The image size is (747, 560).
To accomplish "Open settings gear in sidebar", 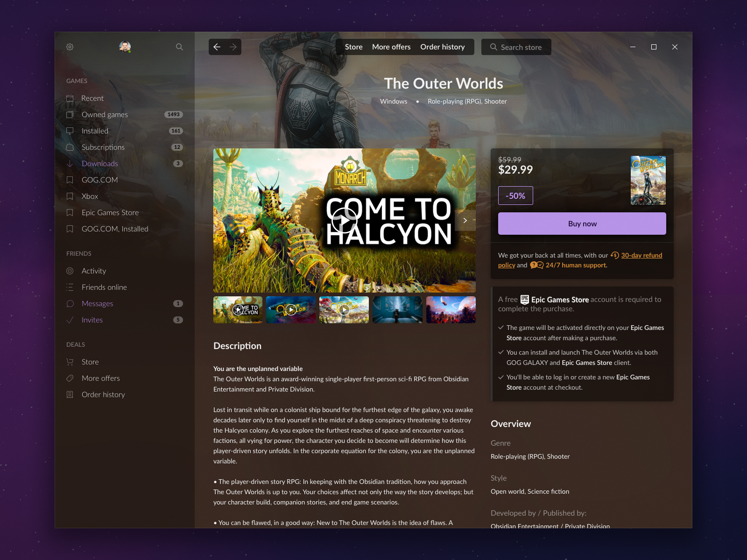I will point(70,47).
